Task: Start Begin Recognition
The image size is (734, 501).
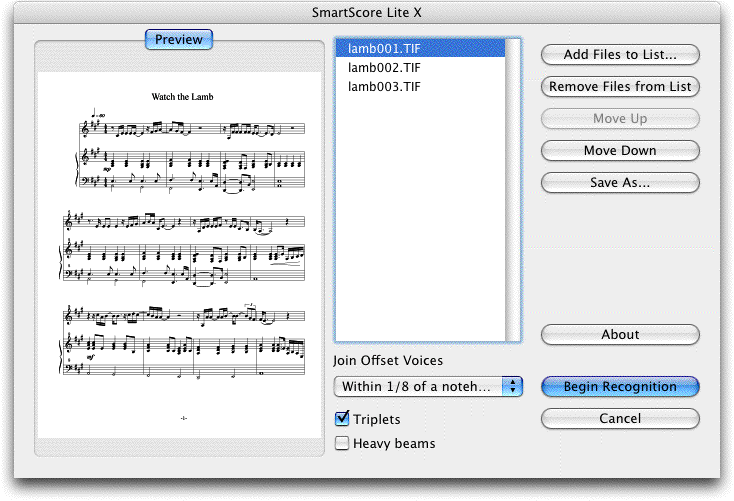Action: pos(620,387)
